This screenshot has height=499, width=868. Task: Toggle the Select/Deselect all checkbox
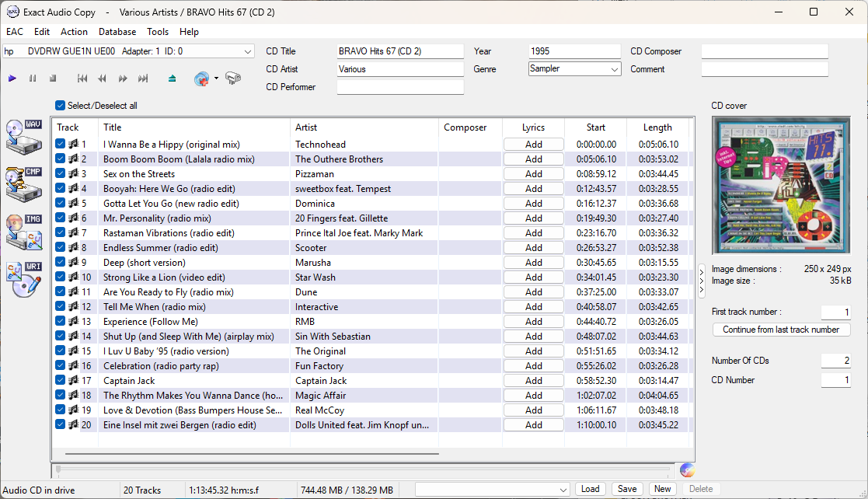(61, 106)
